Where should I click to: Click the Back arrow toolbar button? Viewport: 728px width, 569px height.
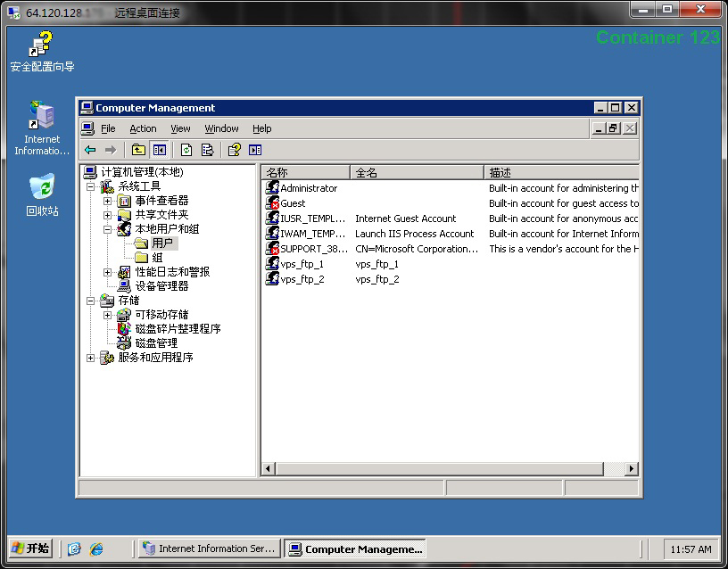tap(90, 150)
